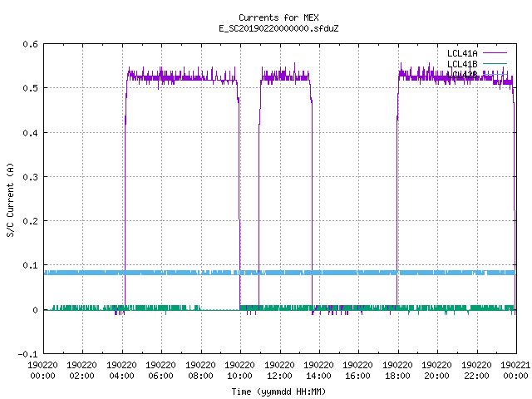
Task: Click the y-axis tick value 0.6
Action: [x=30, y=44]
